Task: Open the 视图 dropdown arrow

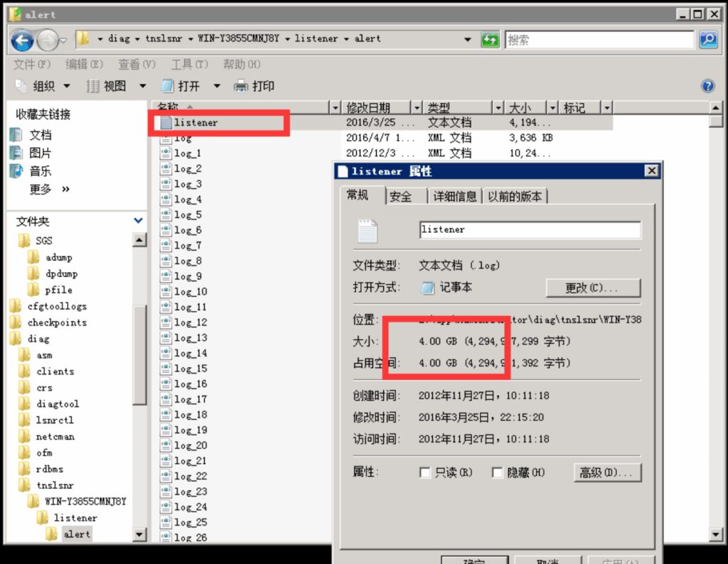Action: coord(142,86)
